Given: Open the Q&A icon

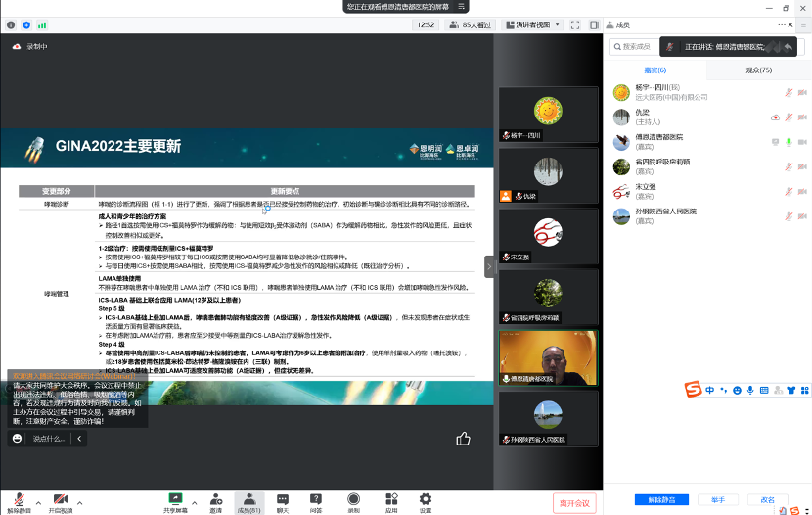Looking at the screenshot, I should pos(316,499).
